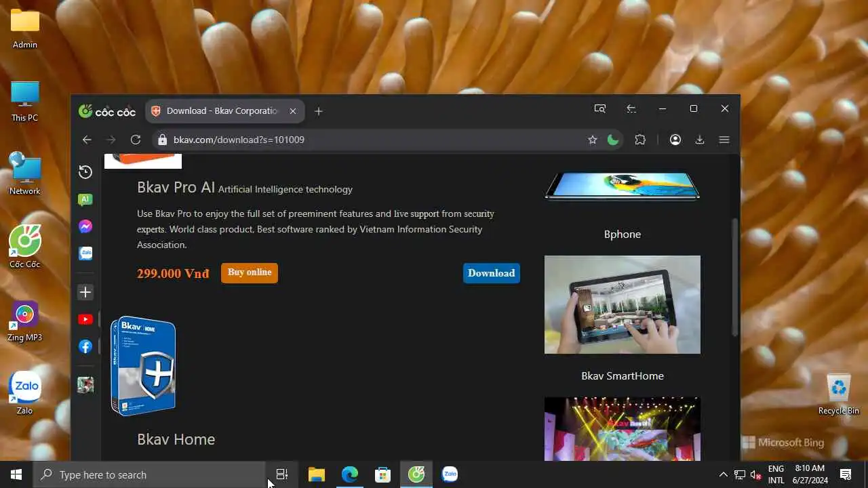Open the tab search icon in title bar
Viewport: 868px width, 488px height.
point(600,108)
